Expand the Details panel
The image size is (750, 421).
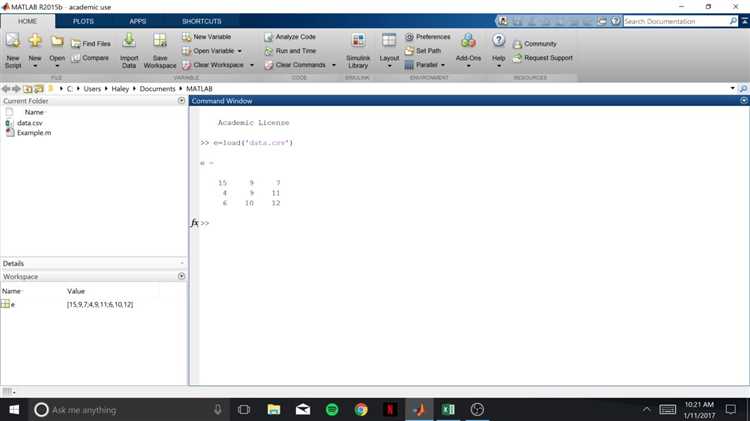tap(182, 264)
